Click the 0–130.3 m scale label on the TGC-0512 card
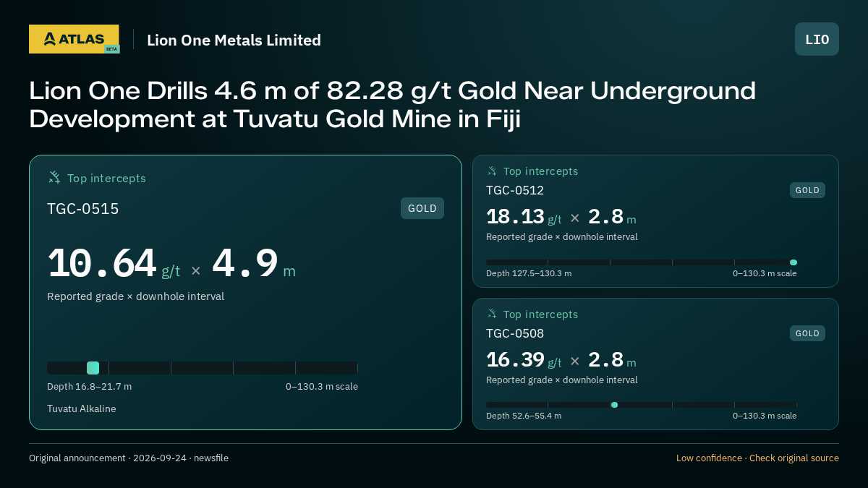The height and width of the screenshot is (488, 868). coord(765,273)
